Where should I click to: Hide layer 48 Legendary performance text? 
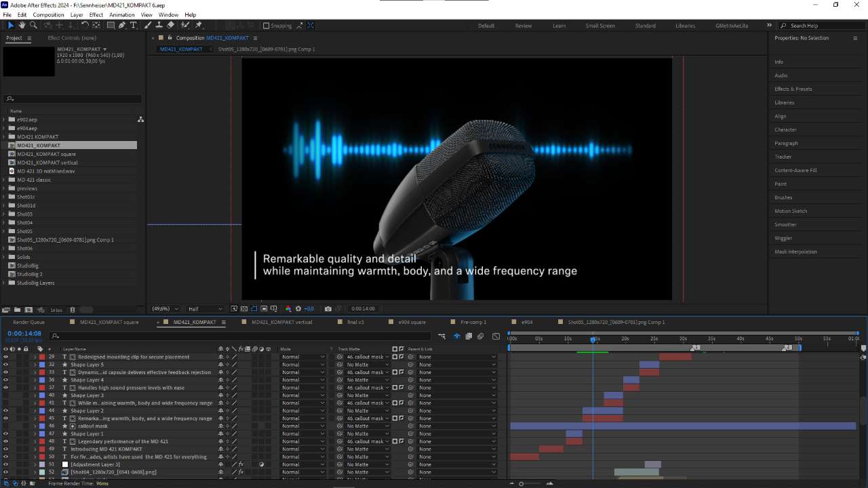coord(5,441)
